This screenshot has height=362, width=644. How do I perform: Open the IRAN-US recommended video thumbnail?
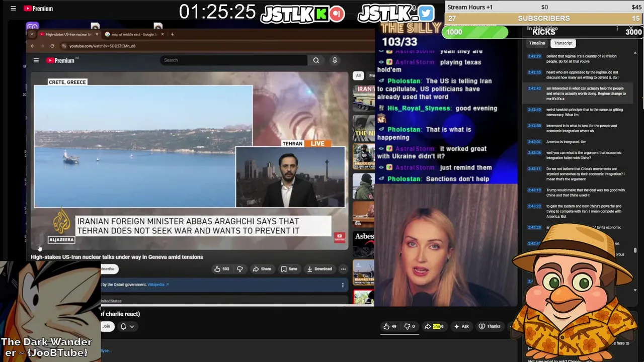click(x=364, y=273)
